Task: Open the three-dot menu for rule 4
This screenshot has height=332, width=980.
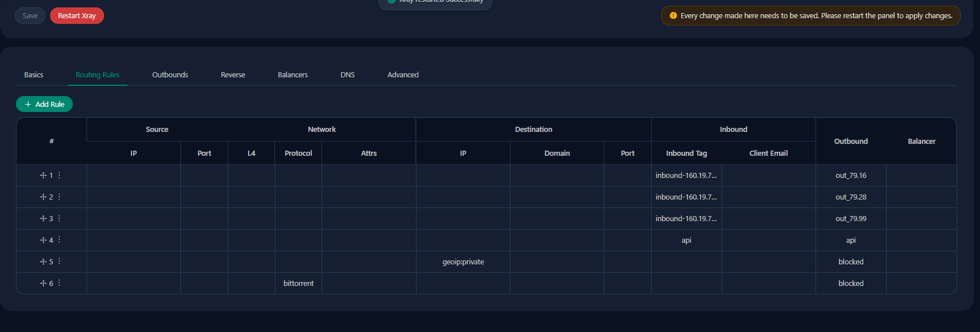Action: pos(59,240)
